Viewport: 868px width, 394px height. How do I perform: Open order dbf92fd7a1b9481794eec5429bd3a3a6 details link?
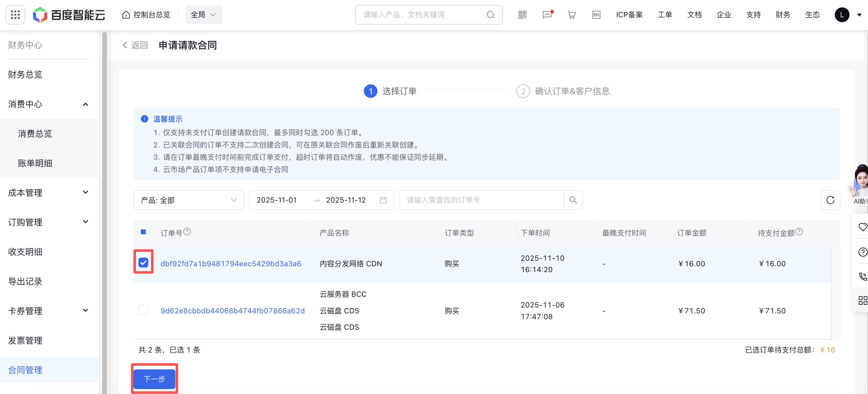(231, 263)
